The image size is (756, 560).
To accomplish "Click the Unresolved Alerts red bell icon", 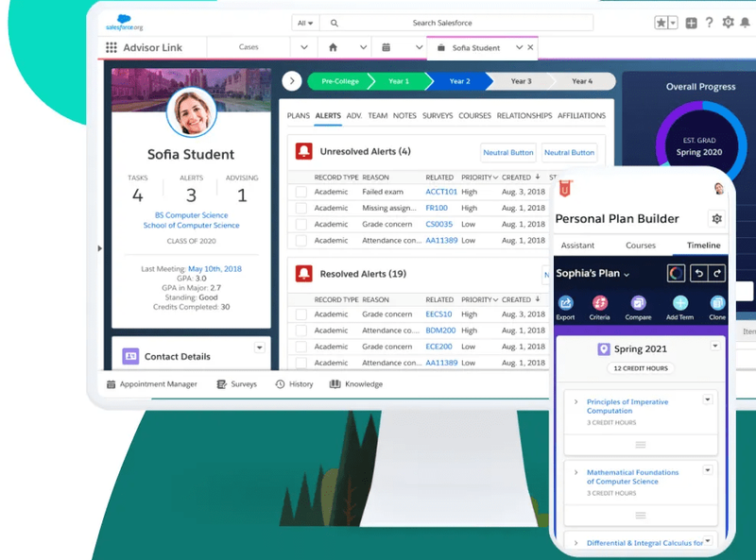I will coord(303,151).
